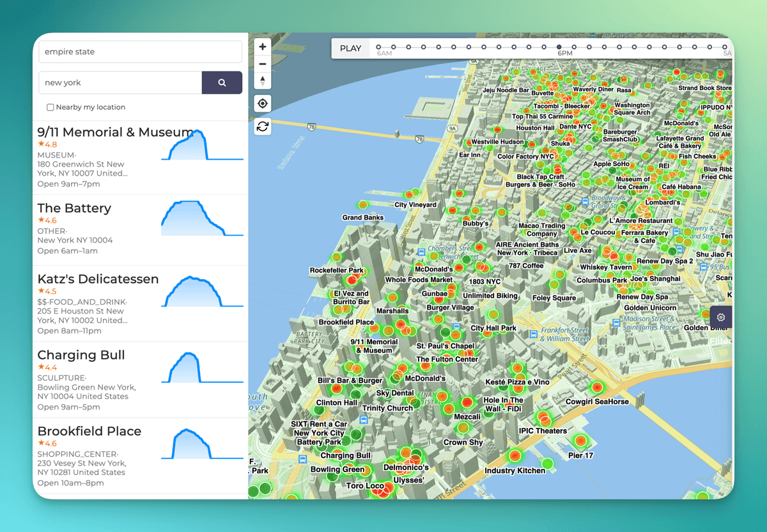The image size is (767, 532).
Task: Click the Columbus Park map label
Action: (x=602, y=280)
